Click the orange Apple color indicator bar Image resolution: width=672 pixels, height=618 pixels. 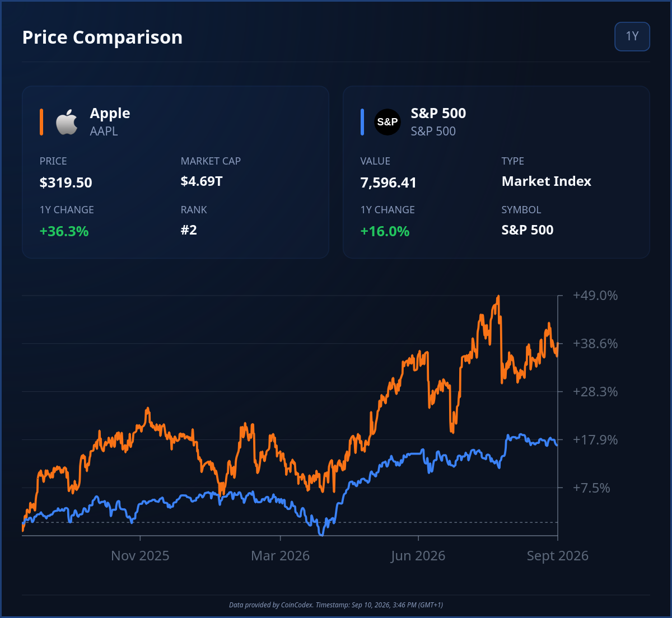pyautogui.click(x=41, y=122)
